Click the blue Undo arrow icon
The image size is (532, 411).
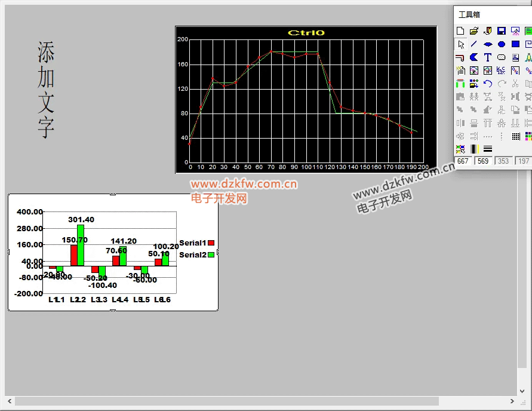click(x=488, y=84)
